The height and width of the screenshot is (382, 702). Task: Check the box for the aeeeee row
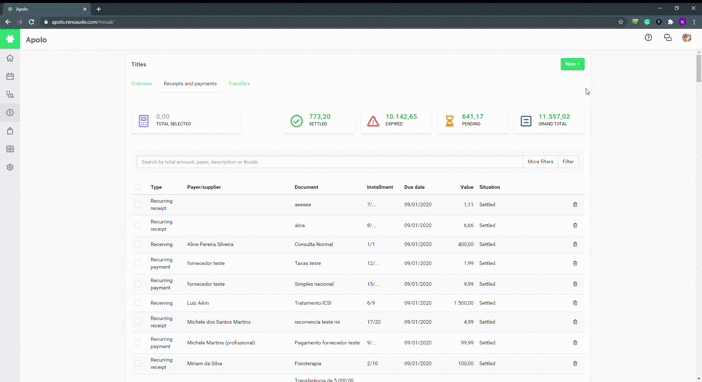click(137, 205)
